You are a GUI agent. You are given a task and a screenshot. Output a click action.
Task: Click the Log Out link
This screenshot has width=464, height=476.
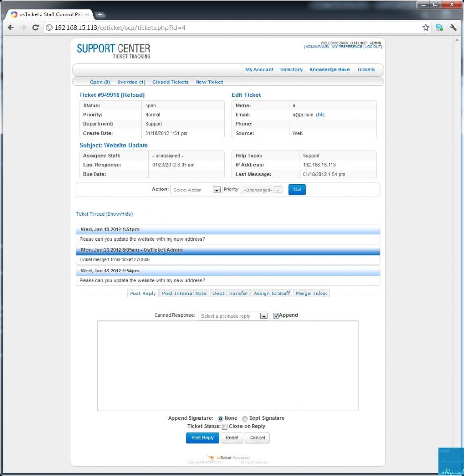point(373,47)
